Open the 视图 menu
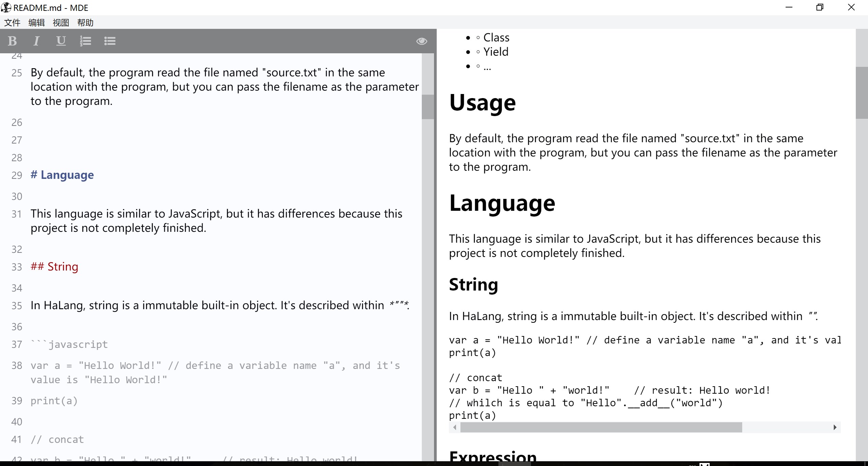 [x=61, y=23]
